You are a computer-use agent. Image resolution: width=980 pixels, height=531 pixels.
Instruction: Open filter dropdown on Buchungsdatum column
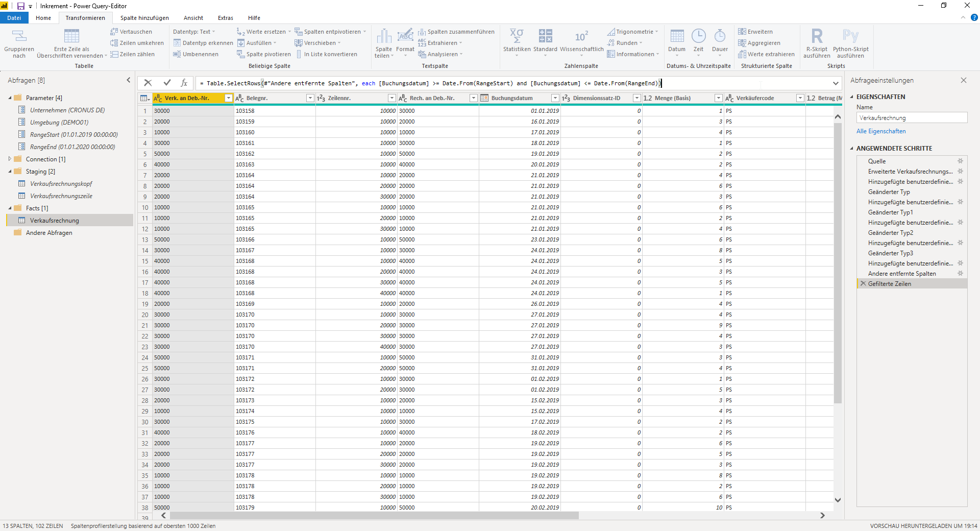click(x=555, y=98)
